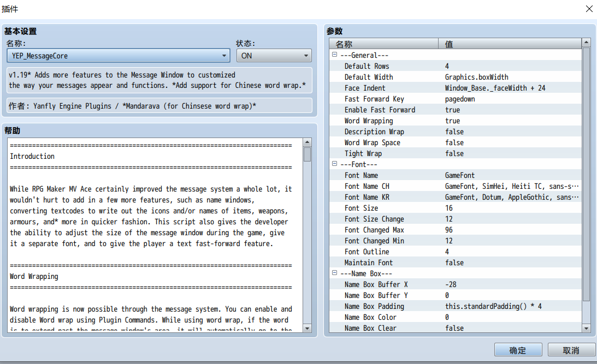Image resolution: width=597 pixels, height=364 pixels.
Task: Click the help text scroll-down arrow
Action: point(308,328)
